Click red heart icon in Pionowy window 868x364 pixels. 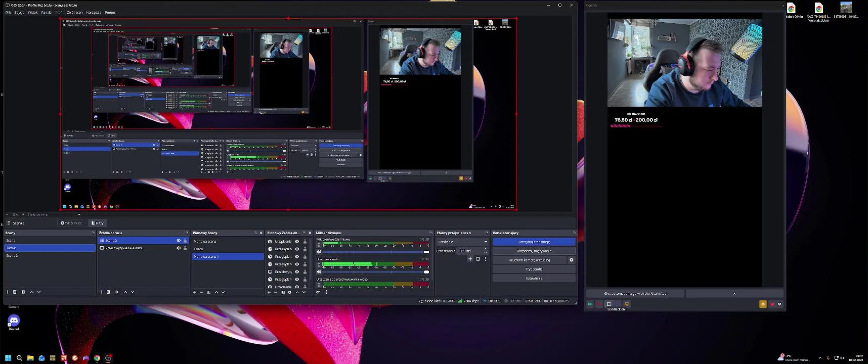(x=772, y=304)
